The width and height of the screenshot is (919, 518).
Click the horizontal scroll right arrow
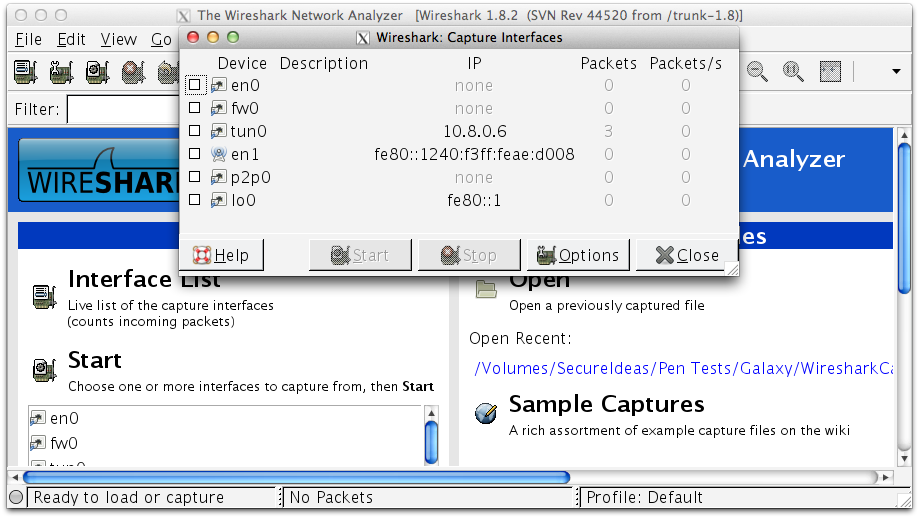(886, 478)
